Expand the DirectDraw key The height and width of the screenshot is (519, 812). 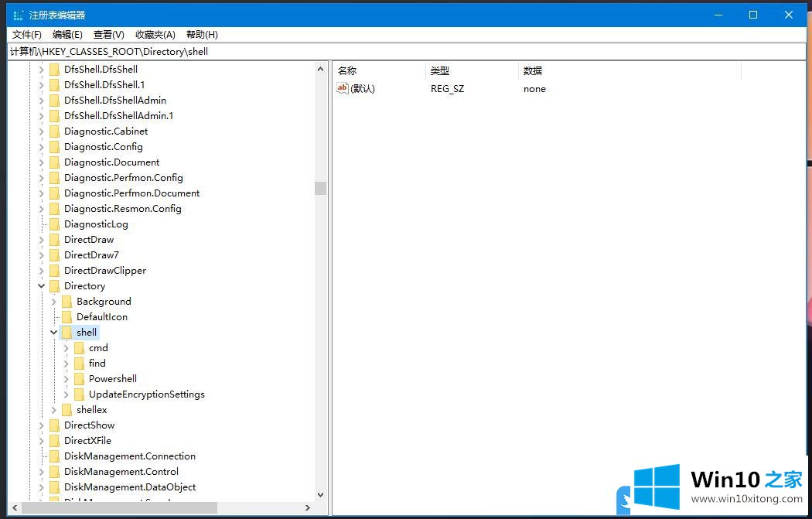click(42, 240)
